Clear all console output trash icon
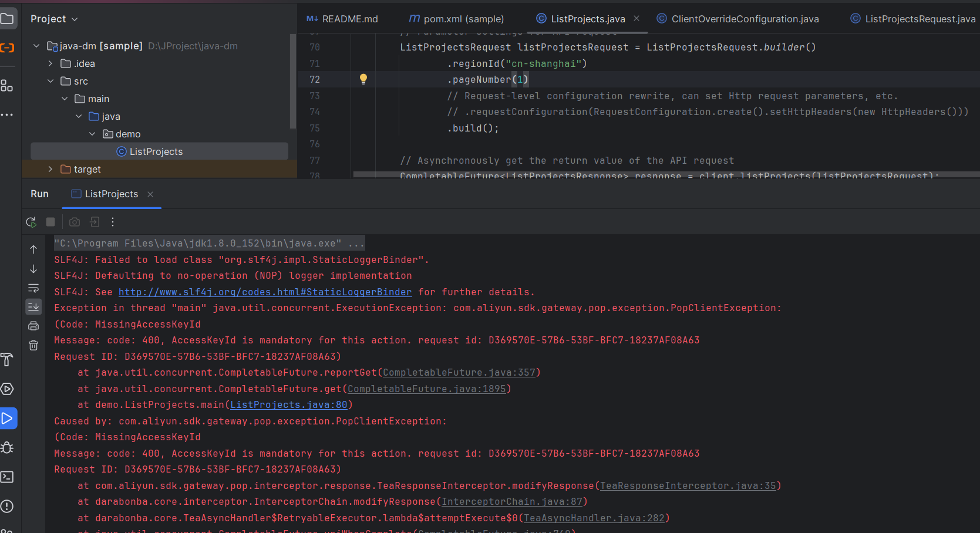 click(x=33, y=345)
